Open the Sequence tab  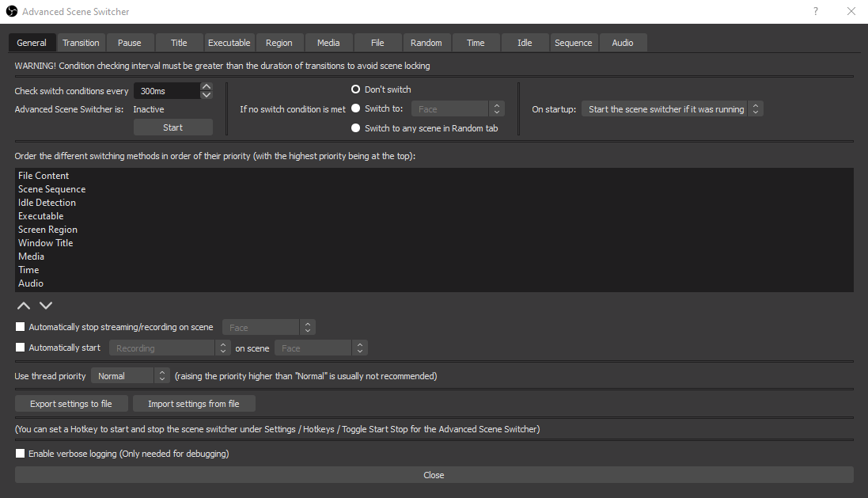[x=574, y=43]
